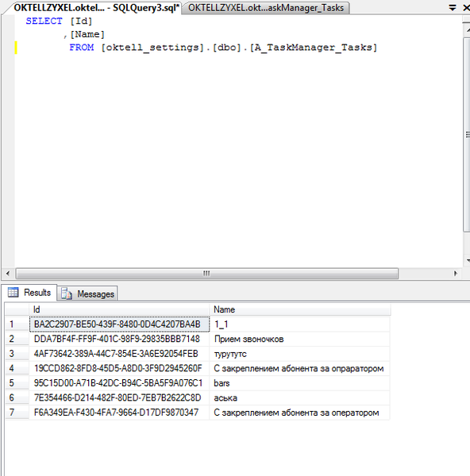The image size is (470, 476).
Task: Click the vertical scrollbar thumb in editor
Action: [467, 135]
